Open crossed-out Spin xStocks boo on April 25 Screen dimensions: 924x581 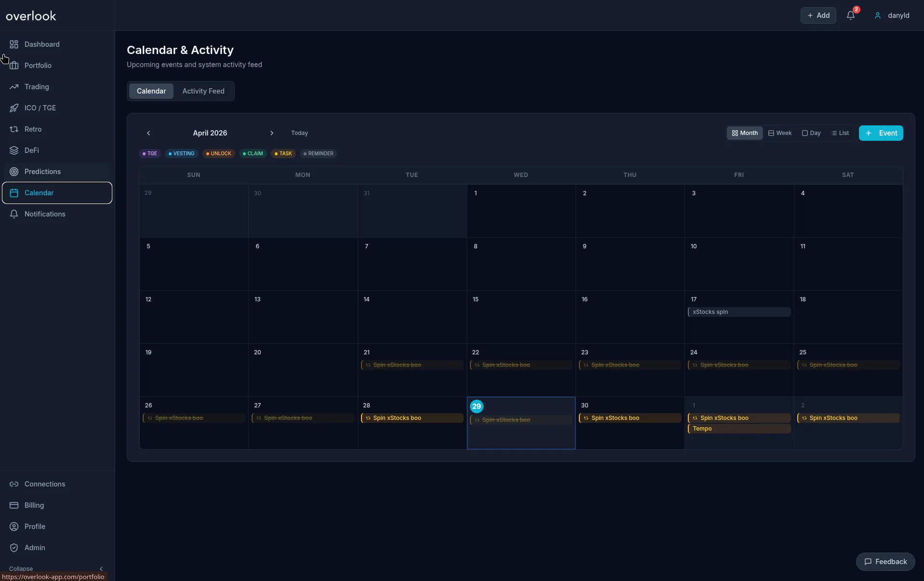pos(848,365)
